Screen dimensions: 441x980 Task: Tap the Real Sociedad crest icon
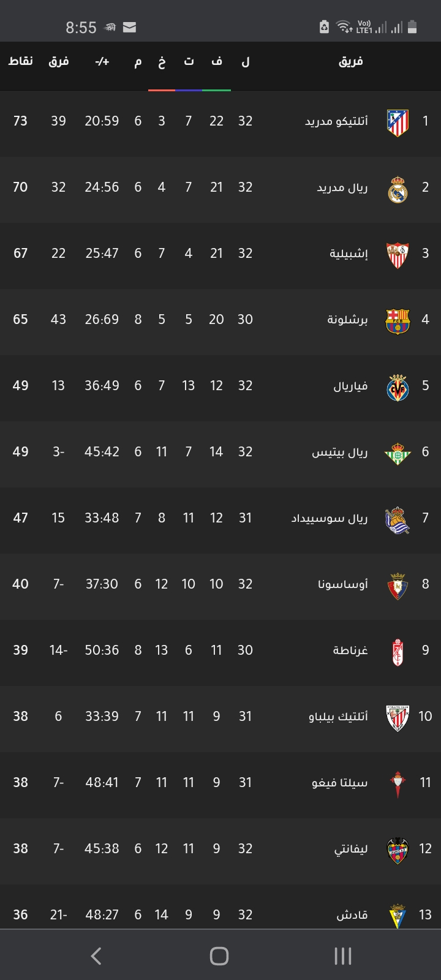398,520
